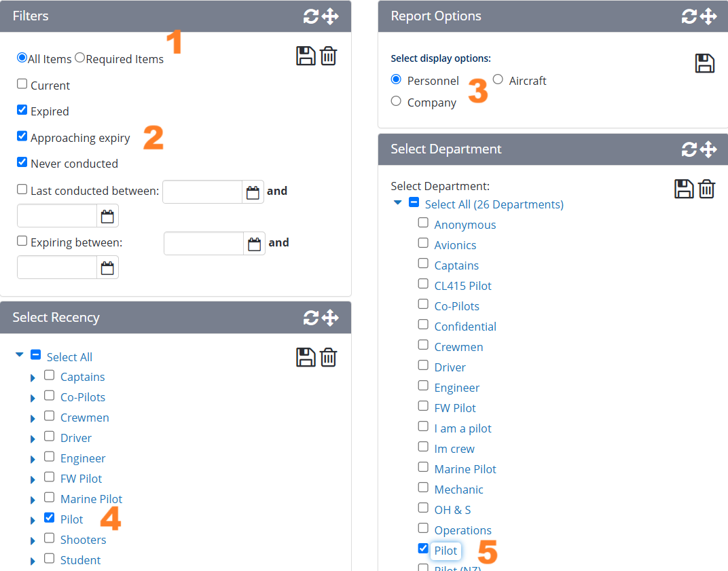Uncheck the Approaching expiry checkbox

coord(22,136)
